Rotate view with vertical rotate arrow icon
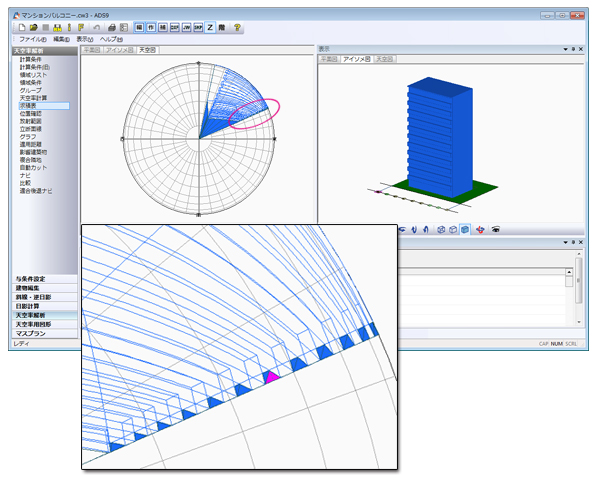 pos(414,230)
